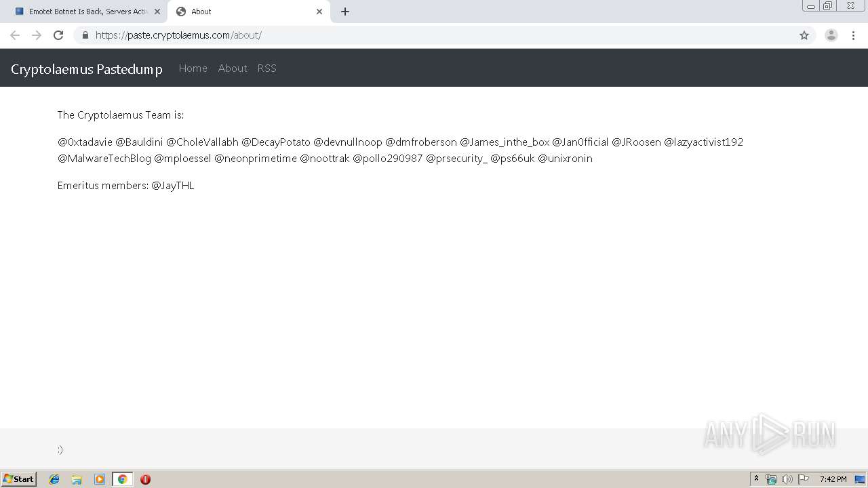Open the Chrome three-dot menu
The image size is (868, 488).
tap(853, 35)
